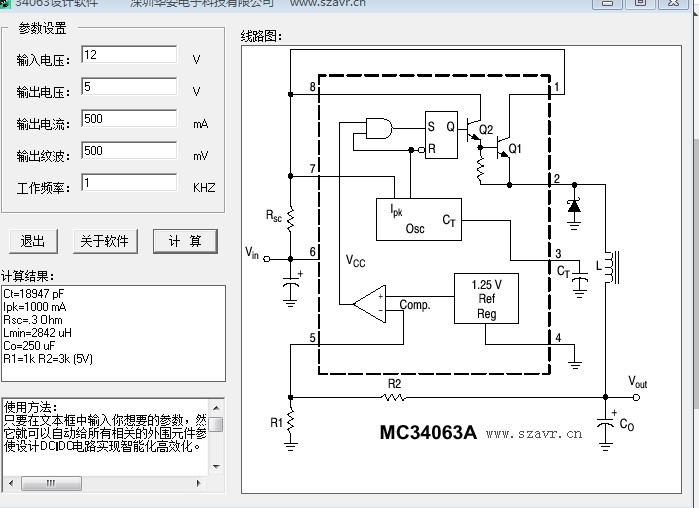Click the R1 resistor symbol

(291, 422)
